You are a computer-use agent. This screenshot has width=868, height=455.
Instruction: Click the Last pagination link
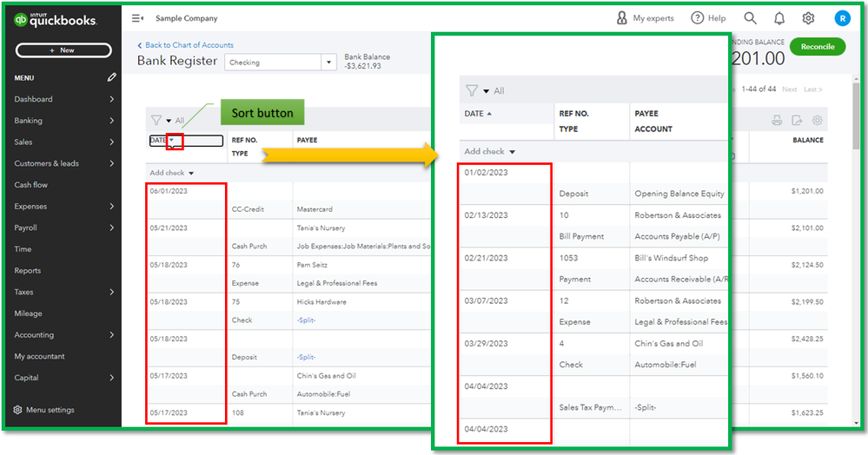click(x=812, y=89)
